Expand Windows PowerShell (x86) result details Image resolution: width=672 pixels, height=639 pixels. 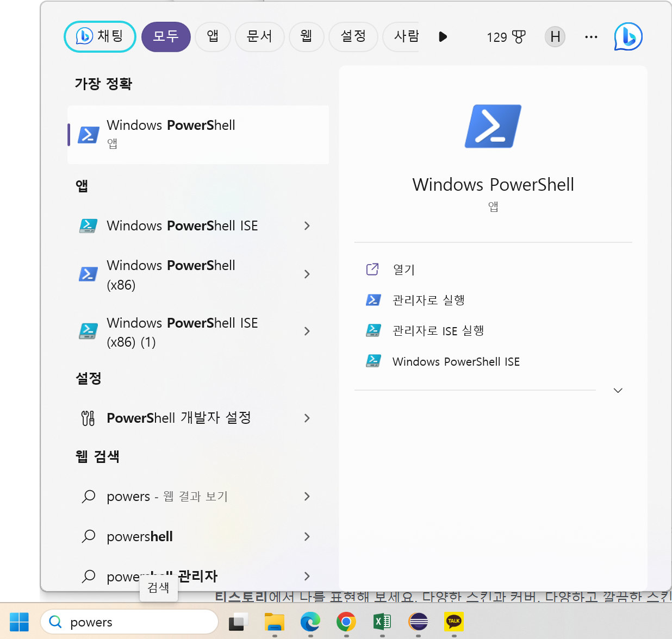click(x=307, y=274)
